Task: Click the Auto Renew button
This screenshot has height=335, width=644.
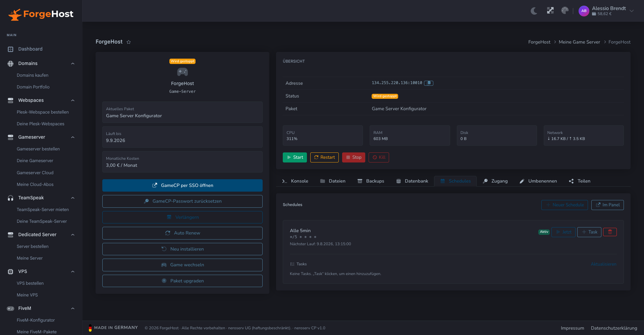Action: 182,233
